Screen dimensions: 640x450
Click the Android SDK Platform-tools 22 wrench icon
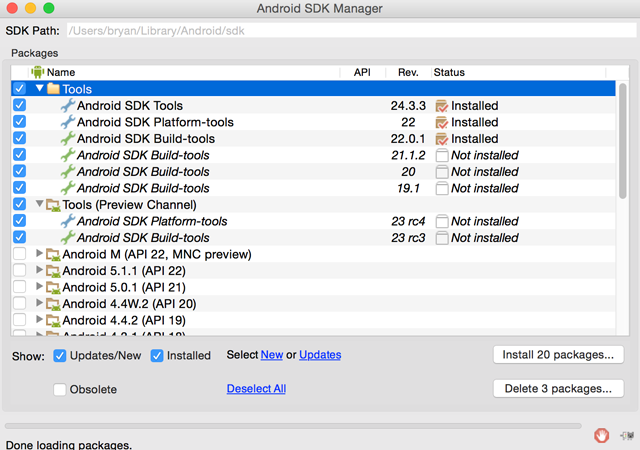pyautogui.click(x=68, y=122)
